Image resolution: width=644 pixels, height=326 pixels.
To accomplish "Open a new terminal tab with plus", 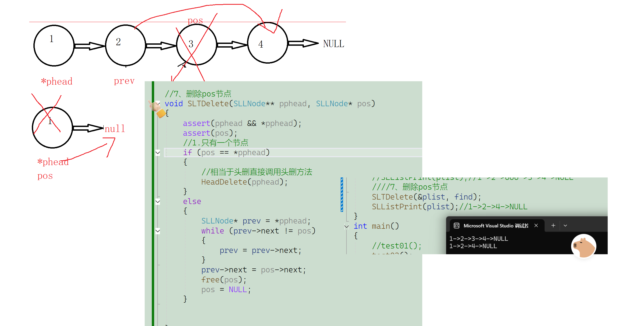I will (553, 225).
